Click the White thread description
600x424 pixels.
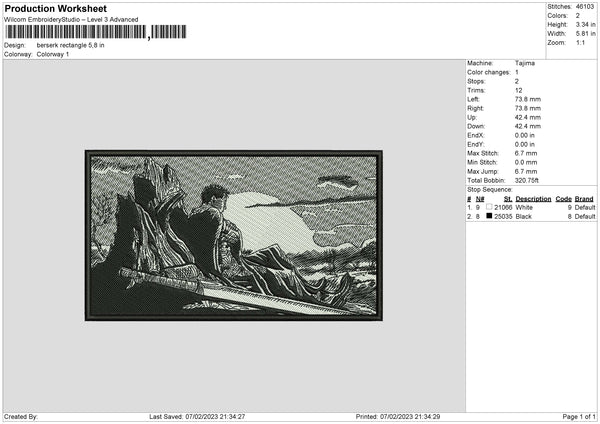tap(524, 208)
